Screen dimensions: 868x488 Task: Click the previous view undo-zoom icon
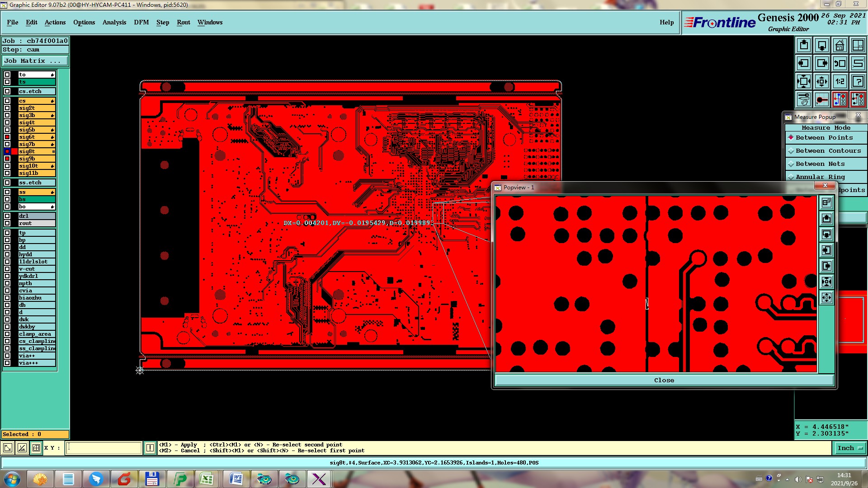840,63
